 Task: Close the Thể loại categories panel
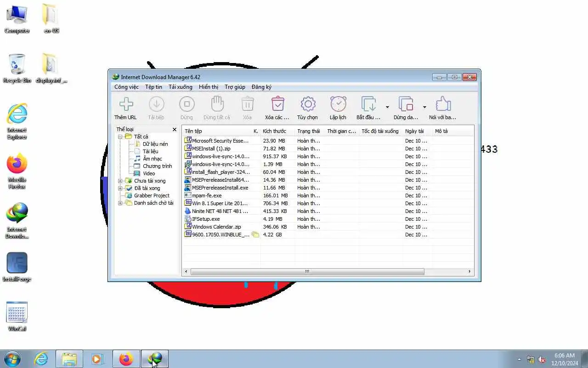click(174, 130)
